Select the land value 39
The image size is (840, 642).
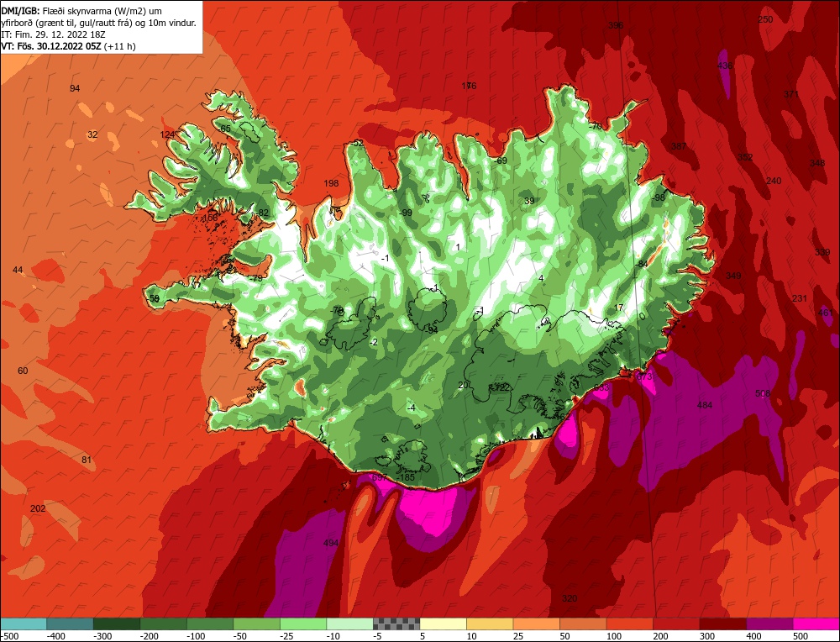[529, 201]
